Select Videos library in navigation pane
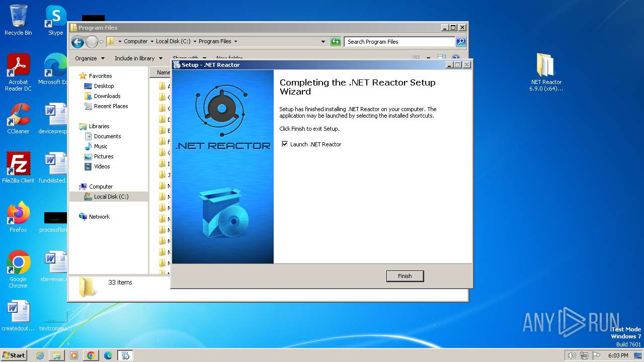644x362 pixels. pyautogui.click(x=102, y=166)
